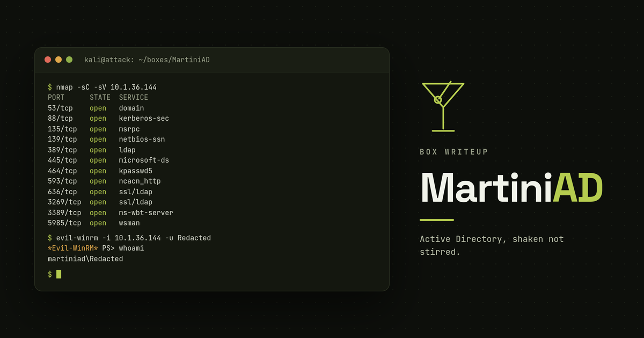The width and height of the screenshot is (644, 338).
Task: Click the *Evil-WinRM* prompt label
Action: click(72, 248)
